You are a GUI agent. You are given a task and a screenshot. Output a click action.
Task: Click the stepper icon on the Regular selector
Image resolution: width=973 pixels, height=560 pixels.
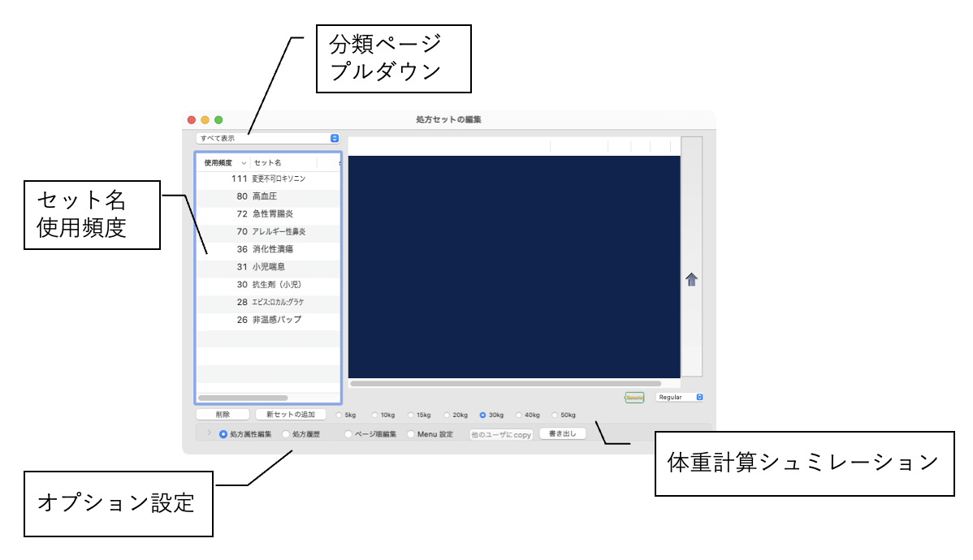[701, 397]
